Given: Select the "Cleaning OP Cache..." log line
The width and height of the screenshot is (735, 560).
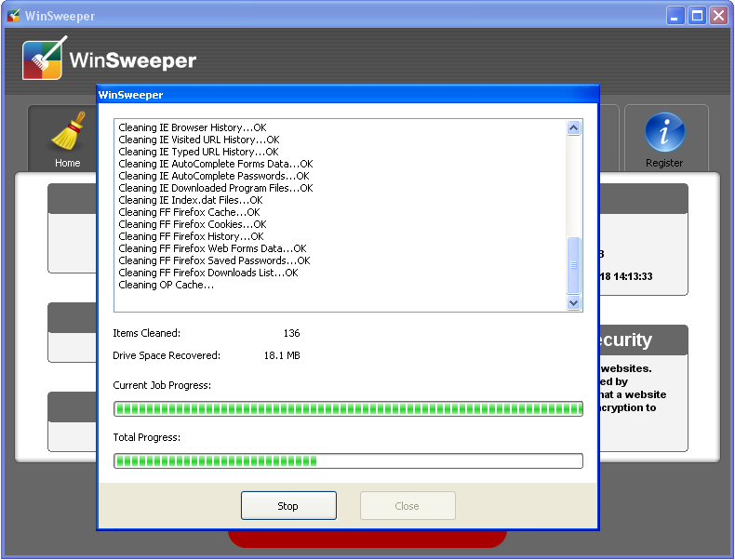Looking at the screenshot, I should click(x=167, y=285).
